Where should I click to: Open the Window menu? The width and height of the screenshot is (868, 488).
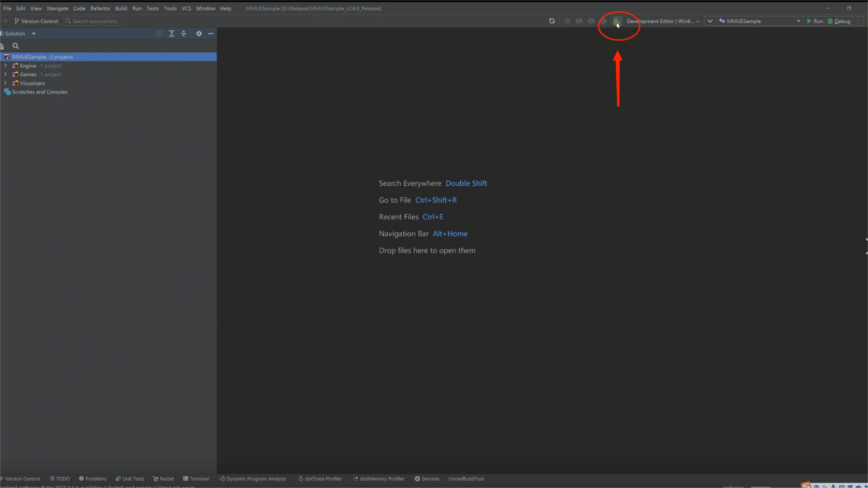206,8
